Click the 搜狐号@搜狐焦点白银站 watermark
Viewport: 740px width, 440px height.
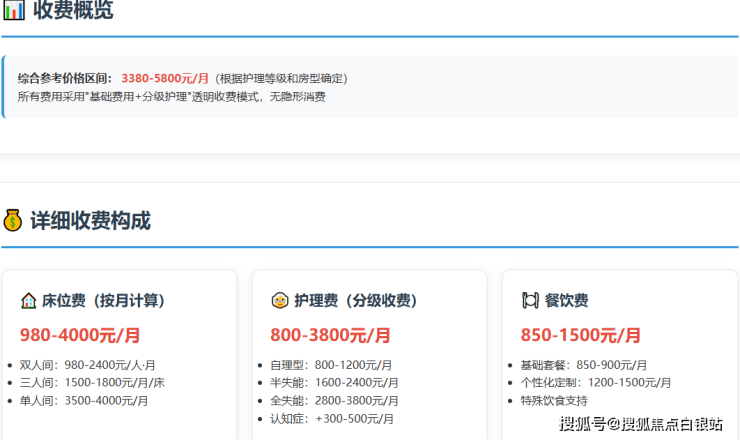(641, 424)
